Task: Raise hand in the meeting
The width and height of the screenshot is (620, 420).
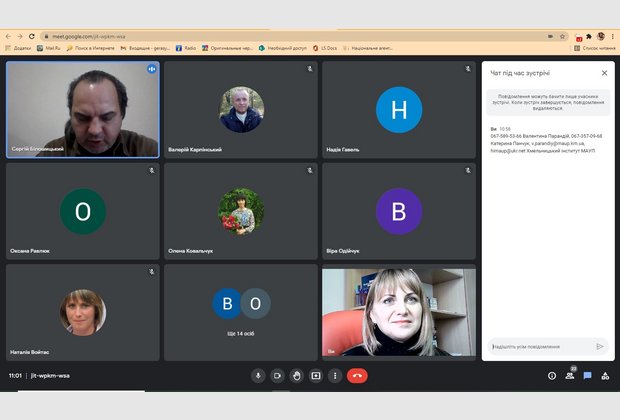Action: pyautogui.click(x=296, y=376)
